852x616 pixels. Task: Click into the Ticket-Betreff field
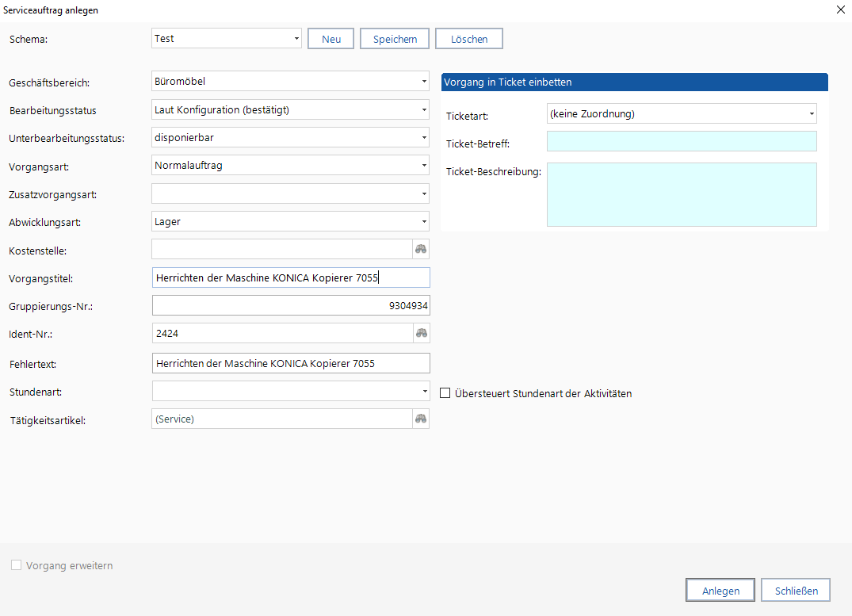(681, 141)
